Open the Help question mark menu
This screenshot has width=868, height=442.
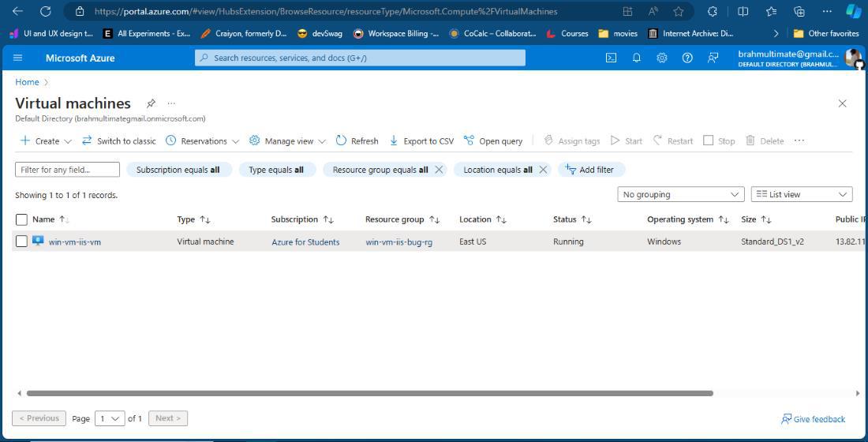point(687,58)
